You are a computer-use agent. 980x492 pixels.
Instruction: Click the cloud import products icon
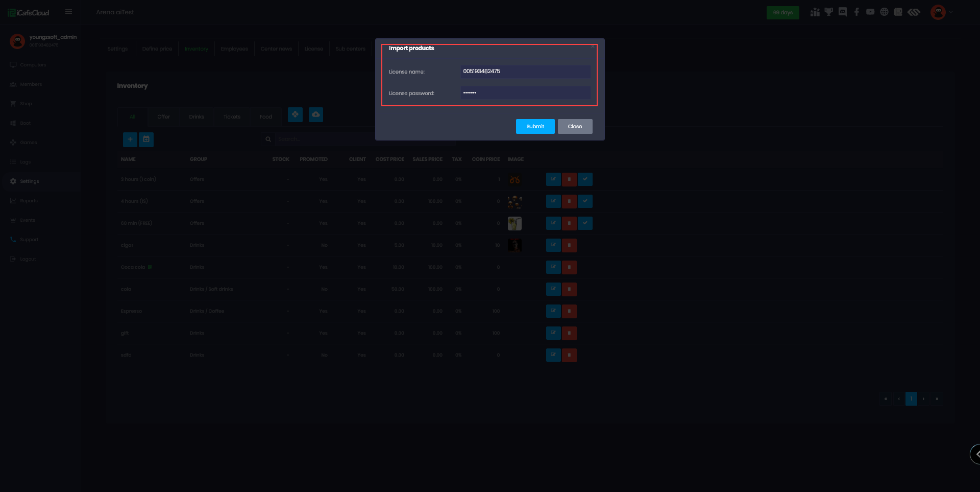tap(316, 114)
